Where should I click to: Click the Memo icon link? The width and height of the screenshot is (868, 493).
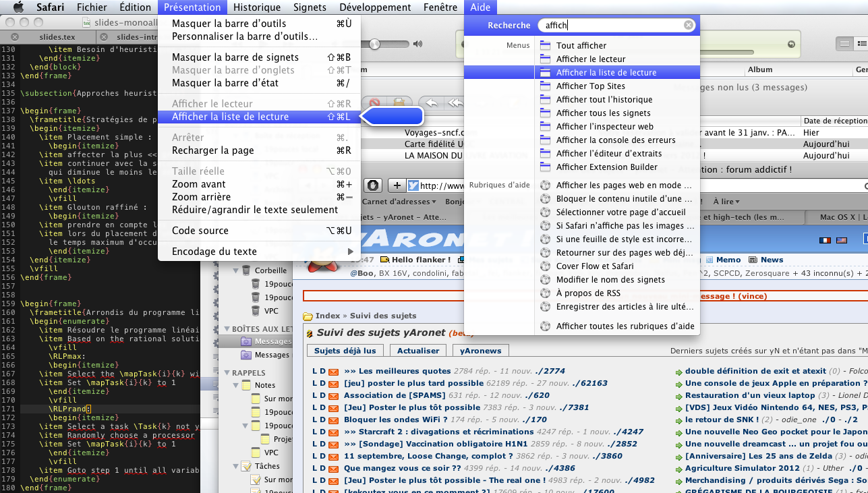(x=709, y=260)
